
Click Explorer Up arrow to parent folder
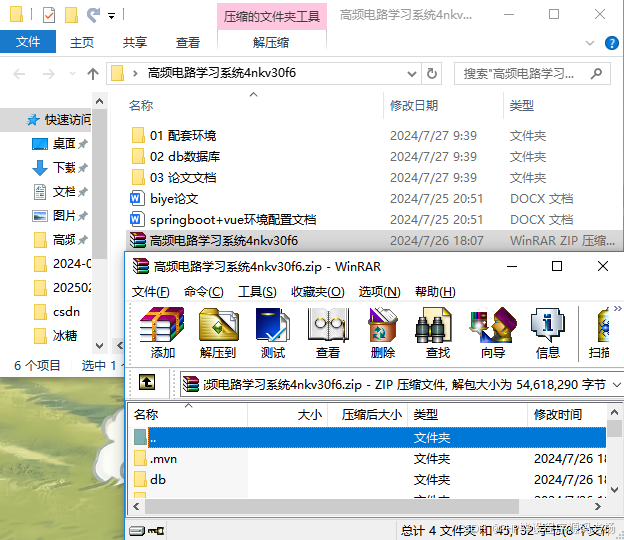93,74
